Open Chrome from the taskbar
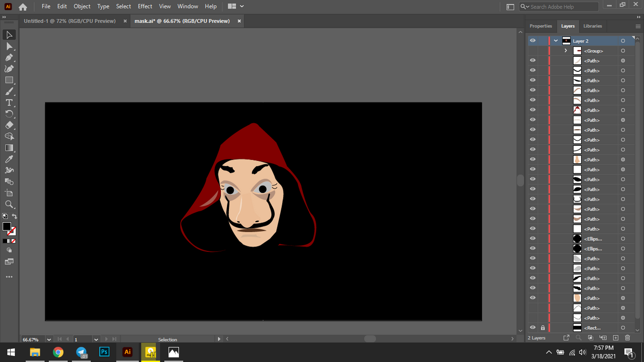The width and height of the screenshot is (644, 362). [58, 352]
